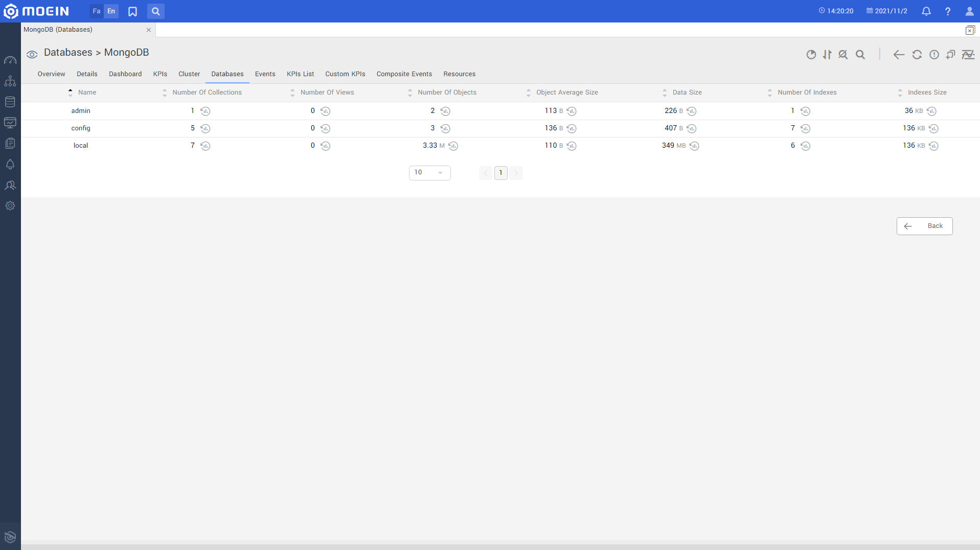This screenshot has height=550, width=980.
Task: Click the bottom-left sidebar shield logo icon
Action: 10,537
